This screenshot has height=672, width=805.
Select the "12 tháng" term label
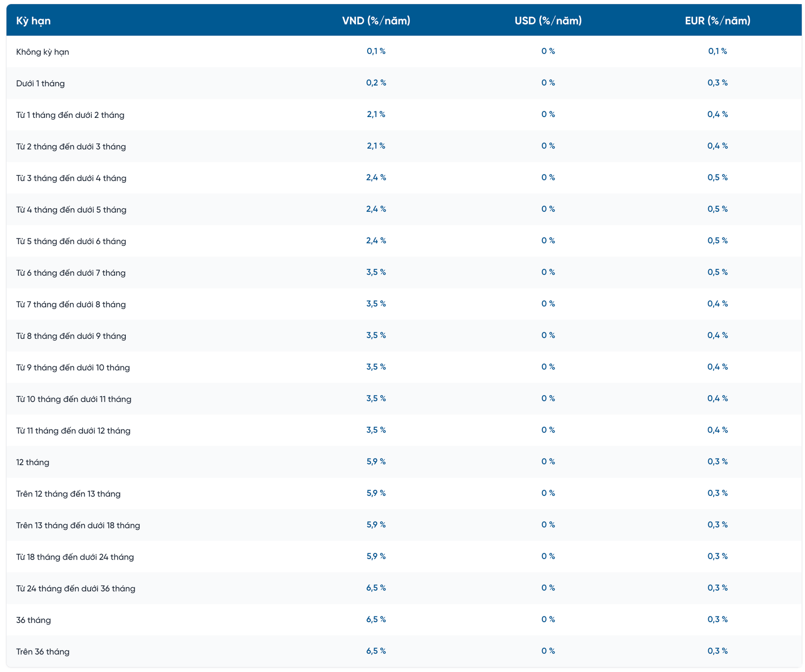[33, 462]
